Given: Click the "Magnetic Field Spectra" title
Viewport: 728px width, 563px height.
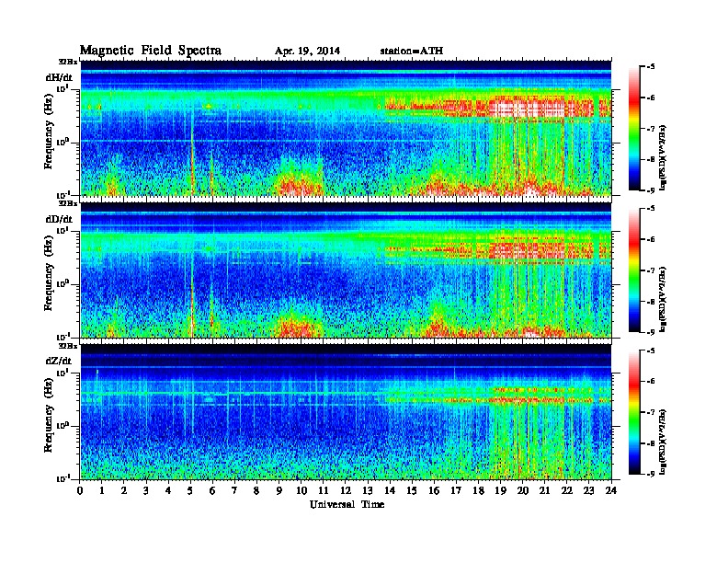Looking at the screenshot, I should click(x=151, y=51).
